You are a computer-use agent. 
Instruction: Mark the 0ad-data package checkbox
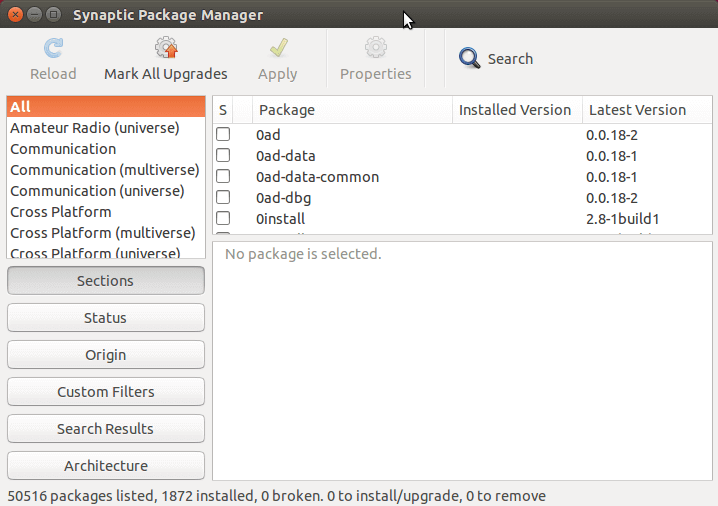coord(223,156)
